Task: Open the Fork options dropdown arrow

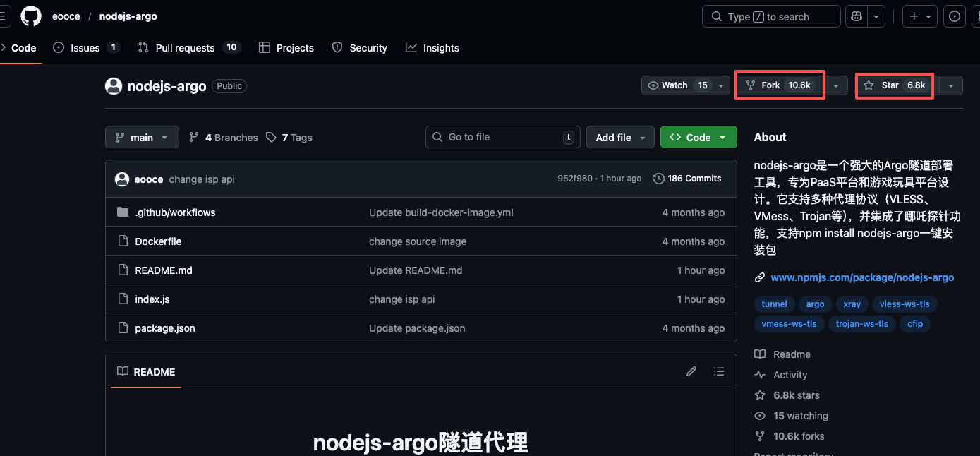Action: 836,85
